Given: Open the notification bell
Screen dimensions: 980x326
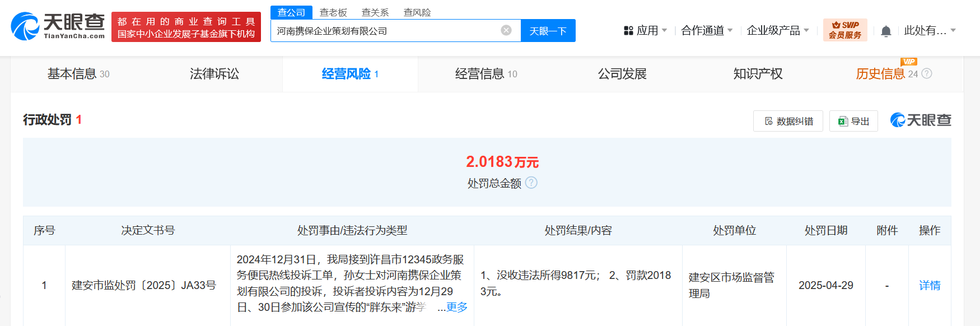Looking at the screenshot, I should [886, 31].
